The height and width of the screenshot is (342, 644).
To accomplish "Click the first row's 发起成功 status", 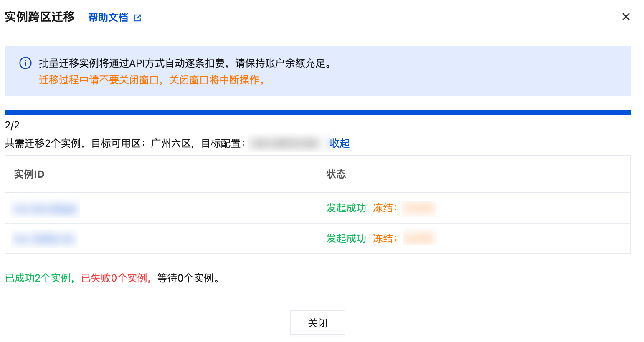I will [346, 208].
